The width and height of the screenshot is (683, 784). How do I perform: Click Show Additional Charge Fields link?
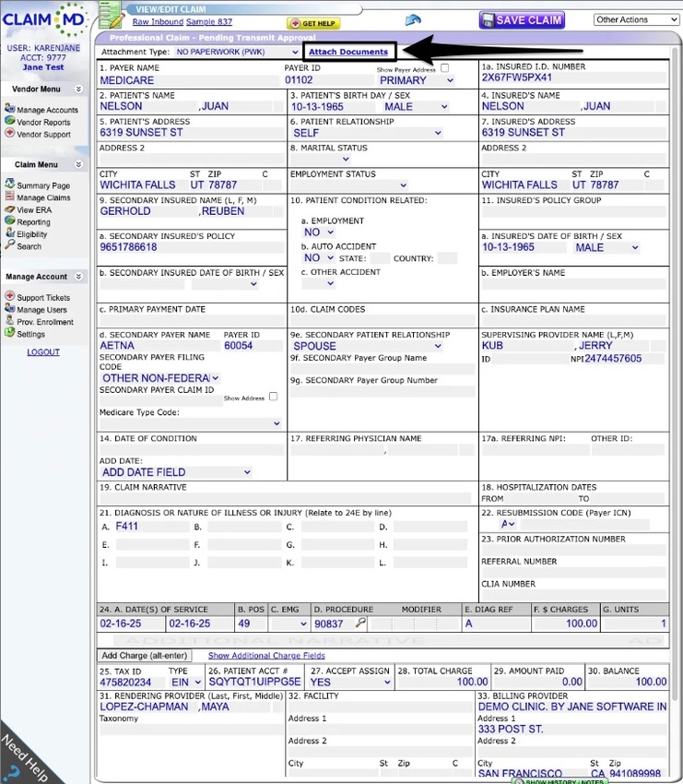click(266, 656)
